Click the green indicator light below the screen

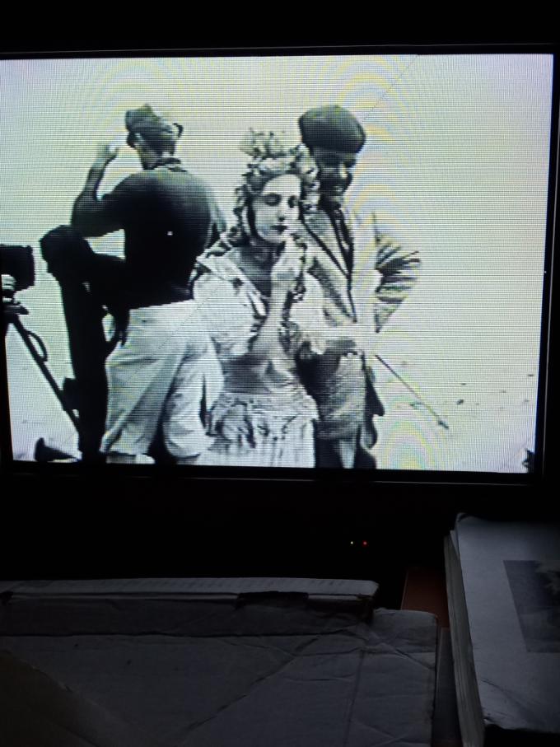click(x=352, y=544)
